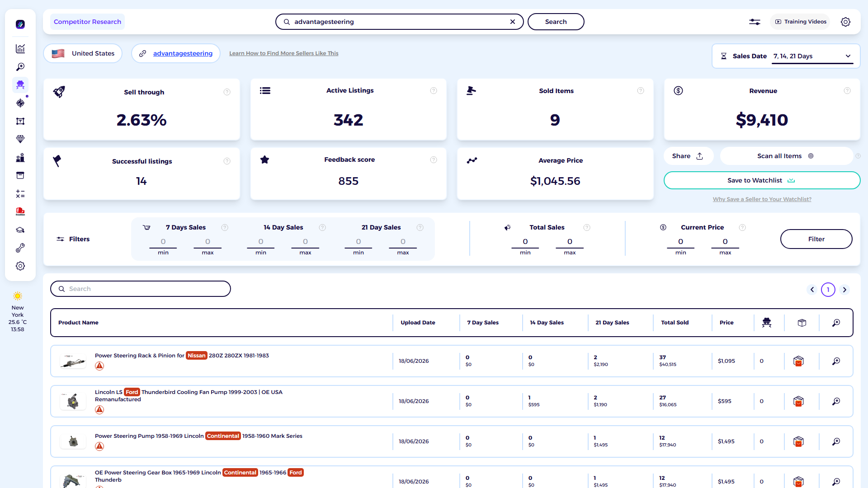Open the analytics chart sidebar icon

coord(20,49)
